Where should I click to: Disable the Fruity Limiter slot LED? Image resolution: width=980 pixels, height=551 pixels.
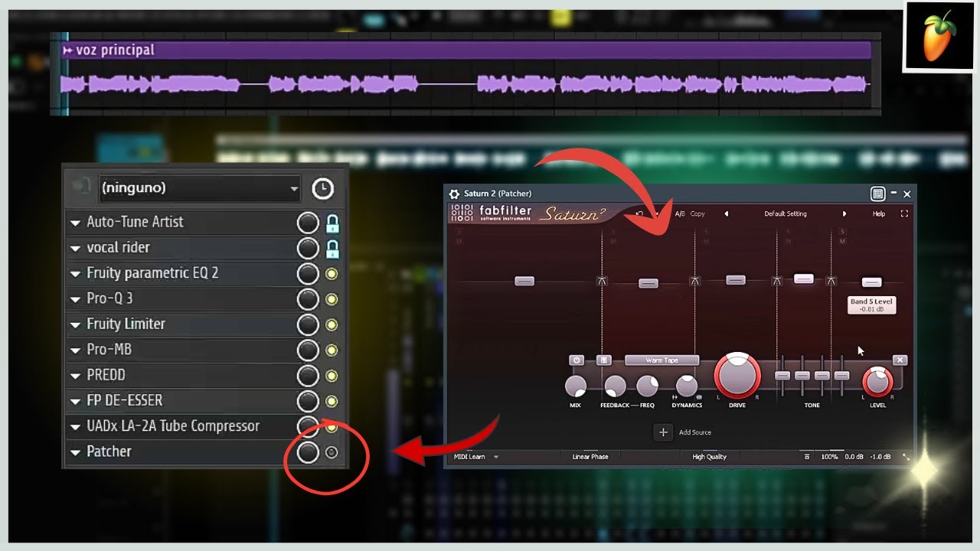click(332, 325)
